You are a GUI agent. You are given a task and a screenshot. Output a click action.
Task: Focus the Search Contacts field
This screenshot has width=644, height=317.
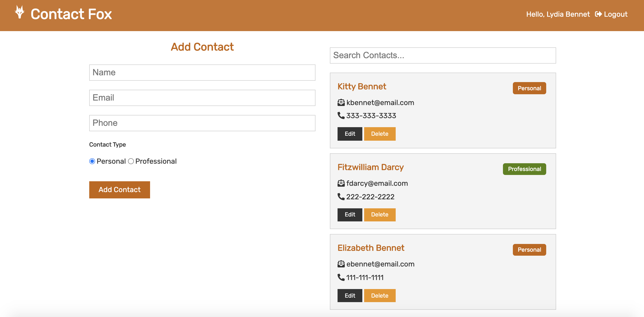(443, 55)
